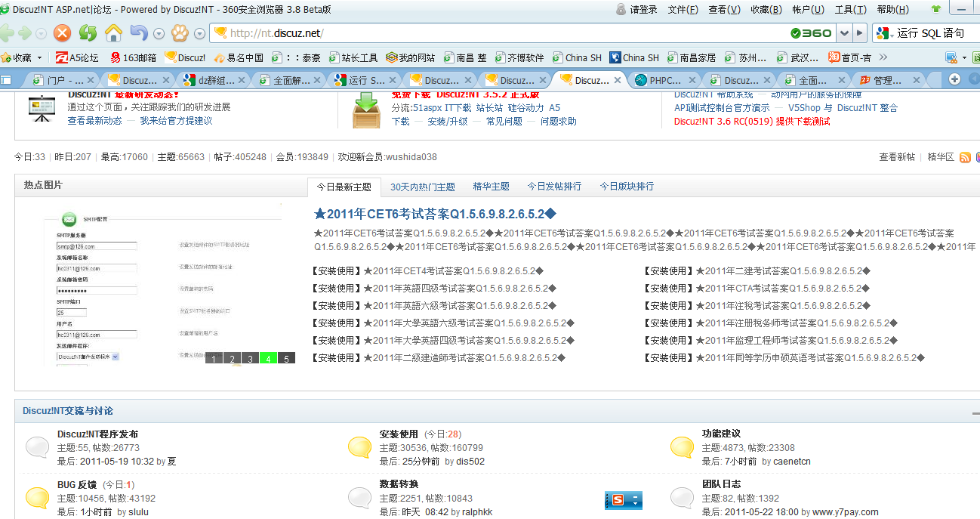Select the 今日版块排行 tab
Viewport: 980px width, 519px height.
click(627, 187)
